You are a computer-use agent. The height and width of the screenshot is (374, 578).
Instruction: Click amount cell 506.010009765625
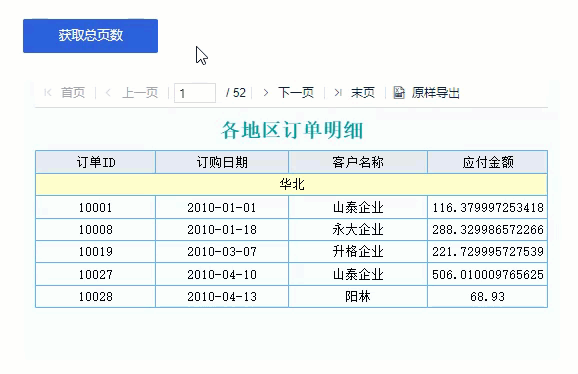488,275
